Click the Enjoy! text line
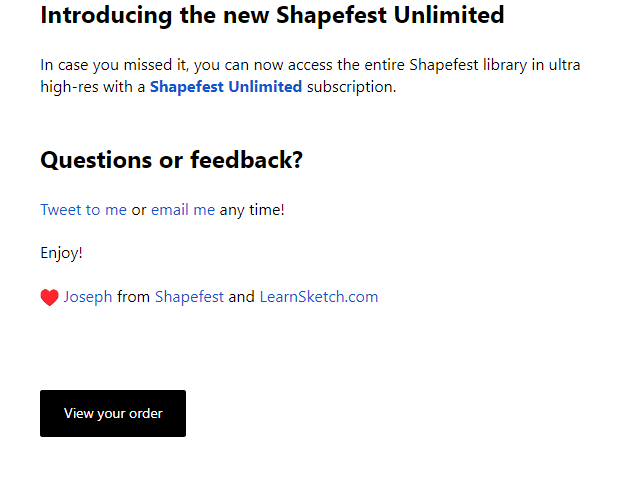Screen dimensions: 621x478 61,253
